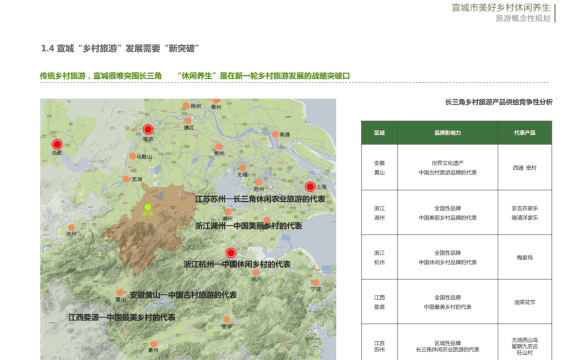
Task: Click the 江西婺源 map annotation text
Action: tap(122, 317)
